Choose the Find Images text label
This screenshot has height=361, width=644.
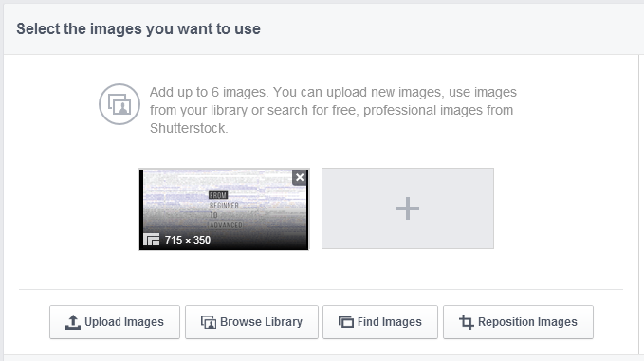coord(390,322)
